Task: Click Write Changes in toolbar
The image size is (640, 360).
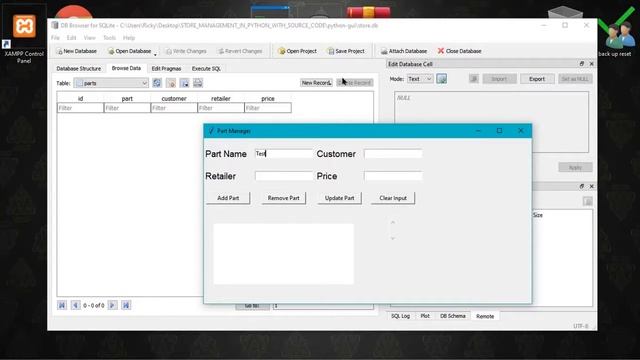Action: pyautogui.click(x=186, y=51)
